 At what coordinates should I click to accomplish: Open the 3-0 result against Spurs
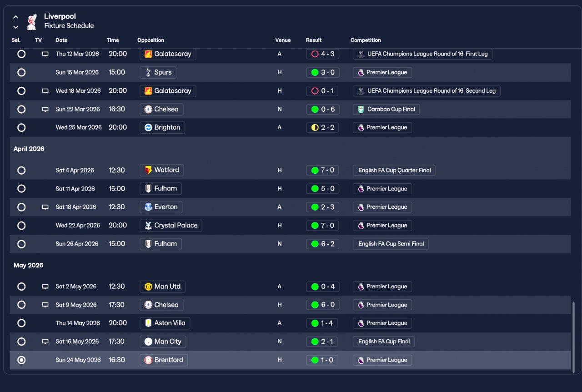point(322,72)
